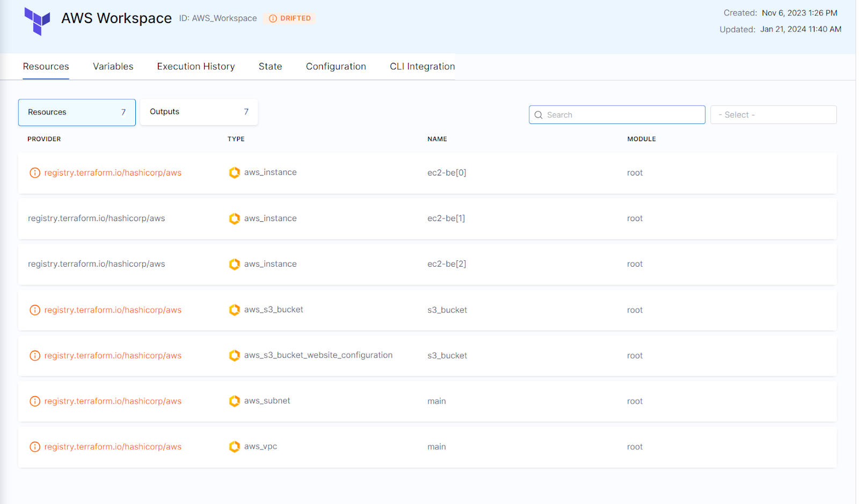Click the Created date Nov 6, 2023 1:26 PM
The height and width of the screenshot is (504, 859).
(x=799, y=13)
